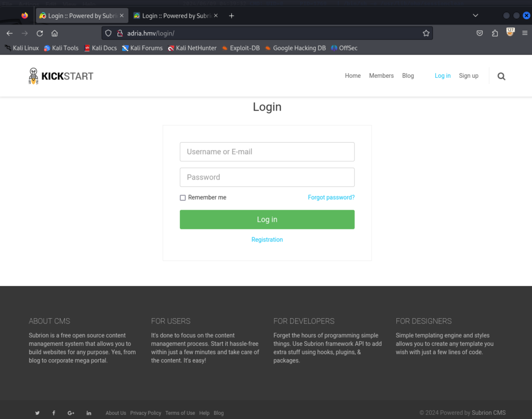Open a new browser tab

pyautogui.click(x=231, y=16)
